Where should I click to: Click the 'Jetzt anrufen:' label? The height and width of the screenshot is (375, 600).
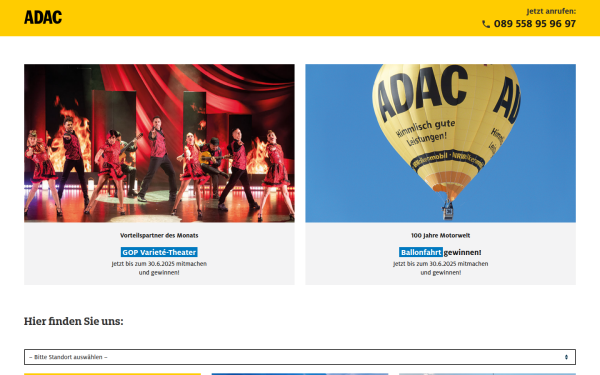(x=551, y=11)
